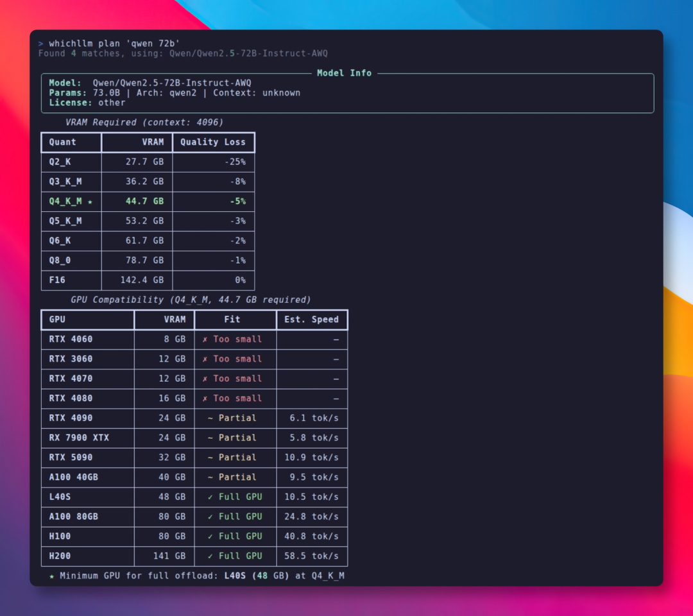The width and height of the screenshot is (693, 616).
Task: Click the "Arch: qwen2" value
Action: [x=166, y=93]
